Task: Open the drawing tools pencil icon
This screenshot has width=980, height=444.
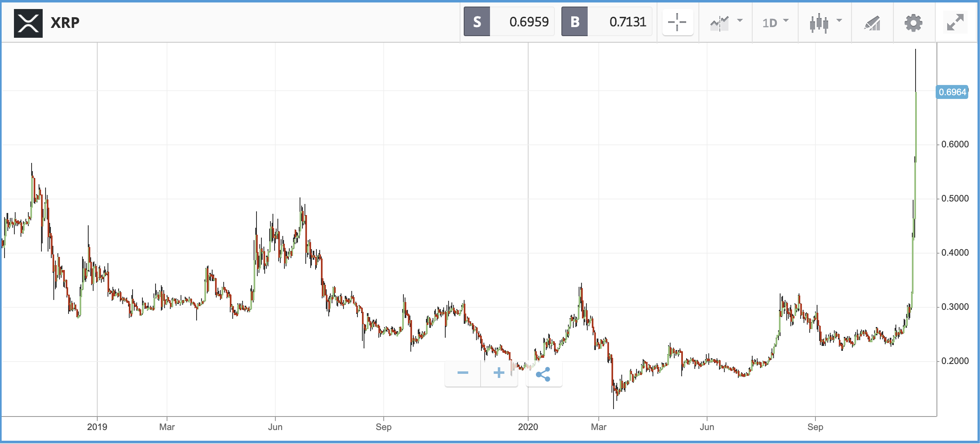Action: click(x=872, y=23)
